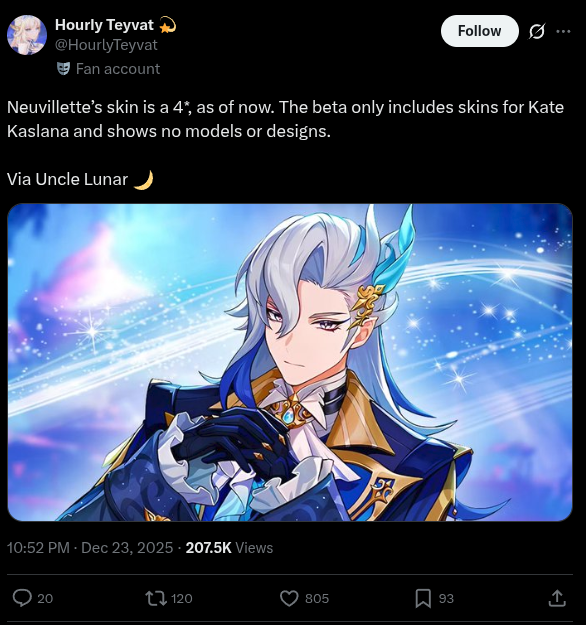
Task: Share the post via share icon
Action: pyautogui.click(x=557, y=598)
